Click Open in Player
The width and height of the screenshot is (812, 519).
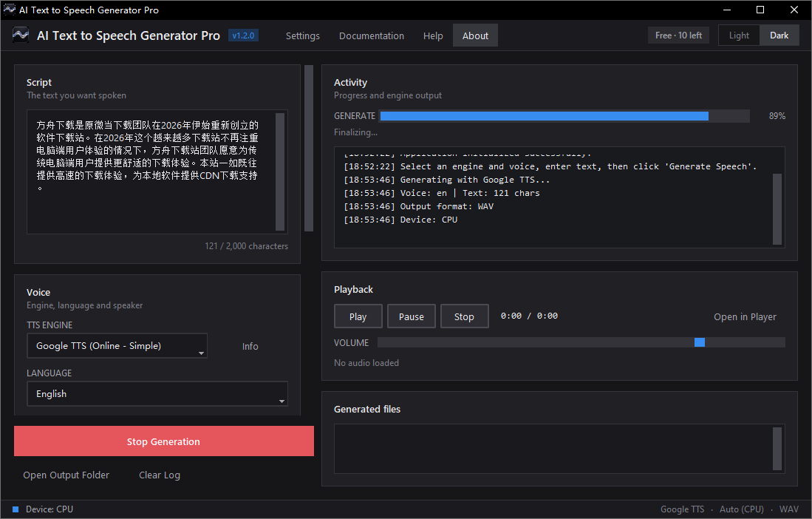[x=745, y=316]
